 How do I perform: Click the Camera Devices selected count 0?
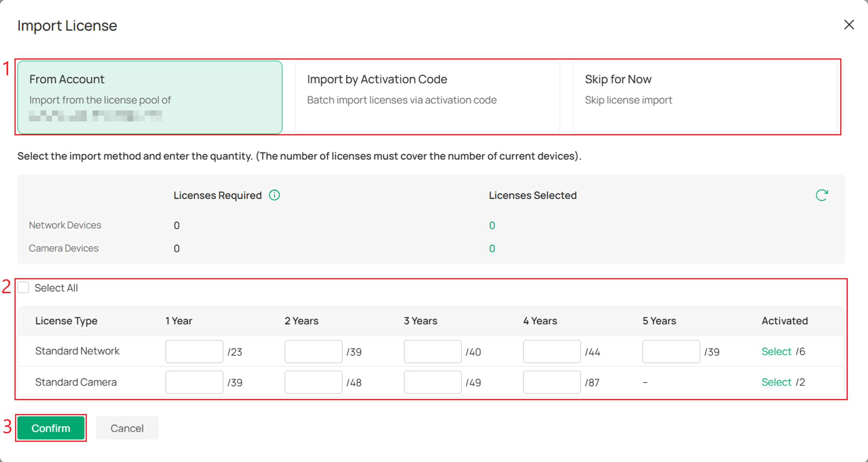[492, 248]
